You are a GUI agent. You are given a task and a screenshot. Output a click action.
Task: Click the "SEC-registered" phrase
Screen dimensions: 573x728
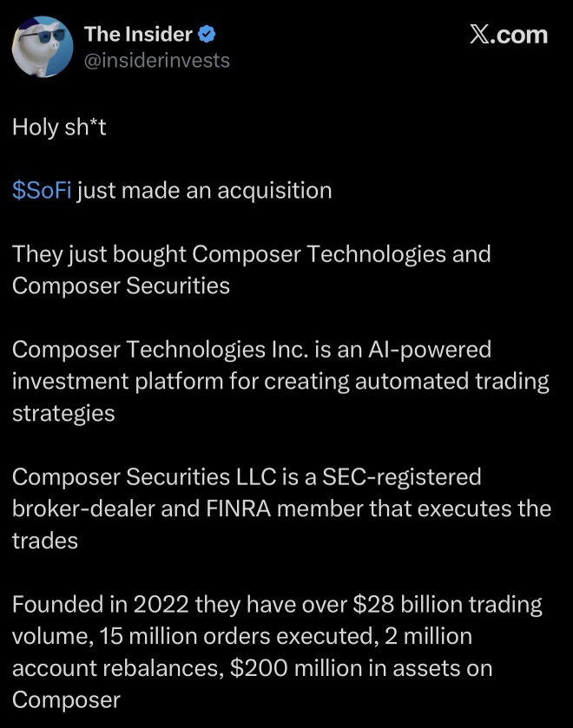[x=402, y=477]
